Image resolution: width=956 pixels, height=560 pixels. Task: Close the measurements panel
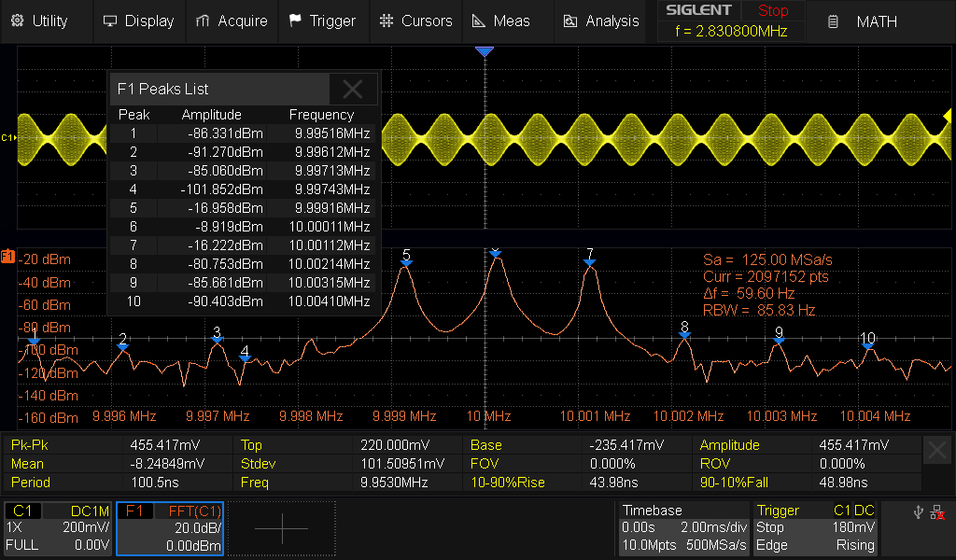tap(937, 451)
